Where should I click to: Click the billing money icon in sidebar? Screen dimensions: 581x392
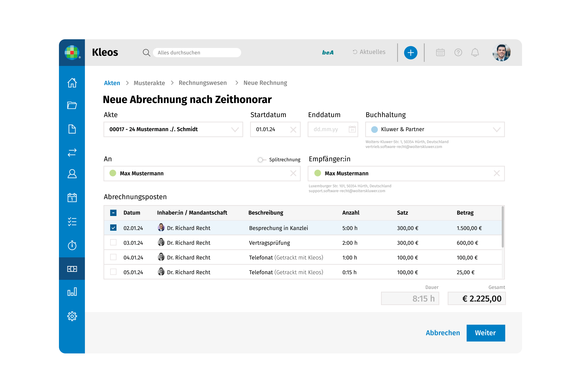pyautogui.click(x=72, y=269)
